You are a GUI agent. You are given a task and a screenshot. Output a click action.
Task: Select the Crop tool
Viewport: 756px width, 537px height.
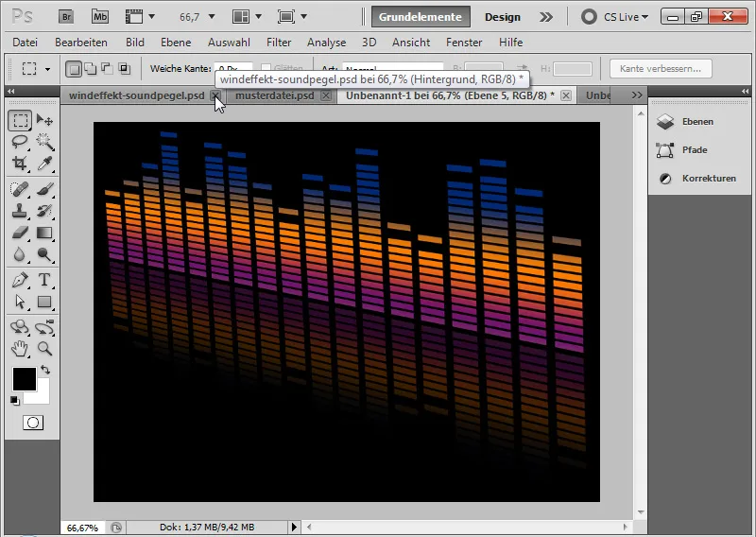click(x=20, y=164)
